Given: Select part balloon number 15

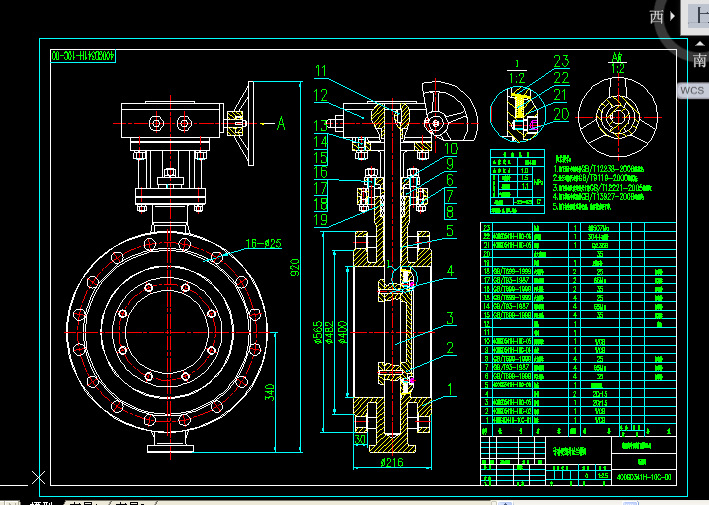Looking at the screenshot, I should pos(321,157).
